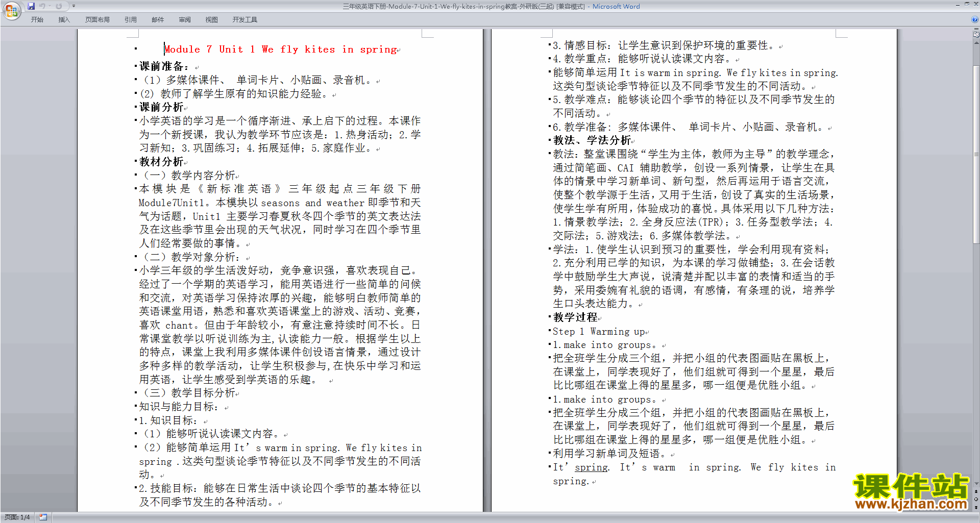Click heading '教学过程'

575,317
